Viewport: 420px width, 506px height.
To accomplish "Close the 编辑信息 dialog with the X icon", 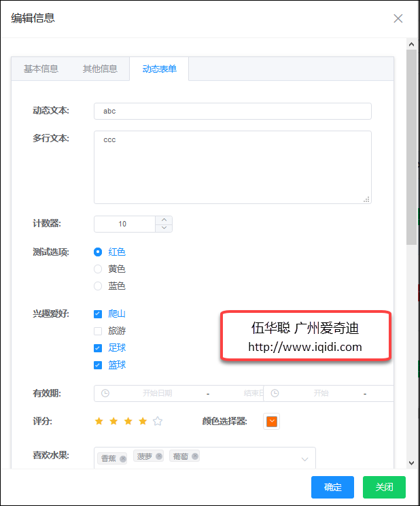I will click(398, 18).
